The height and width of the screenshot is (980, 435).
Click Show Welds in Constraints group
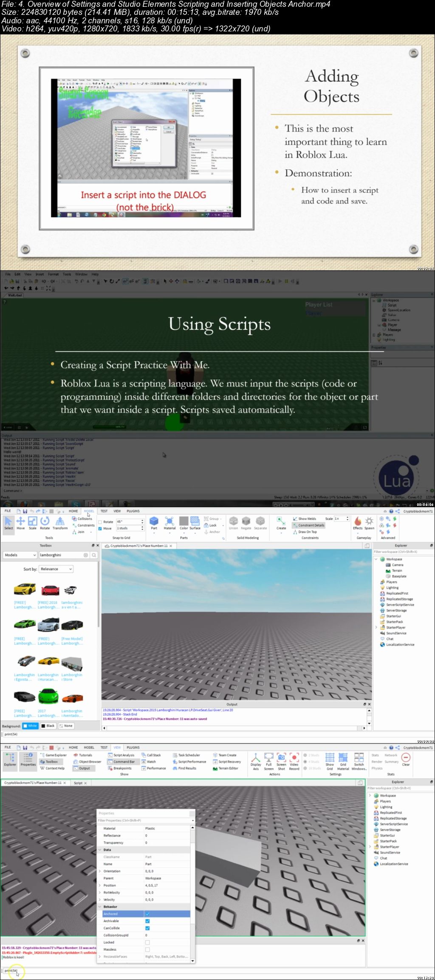pos(304,519)
